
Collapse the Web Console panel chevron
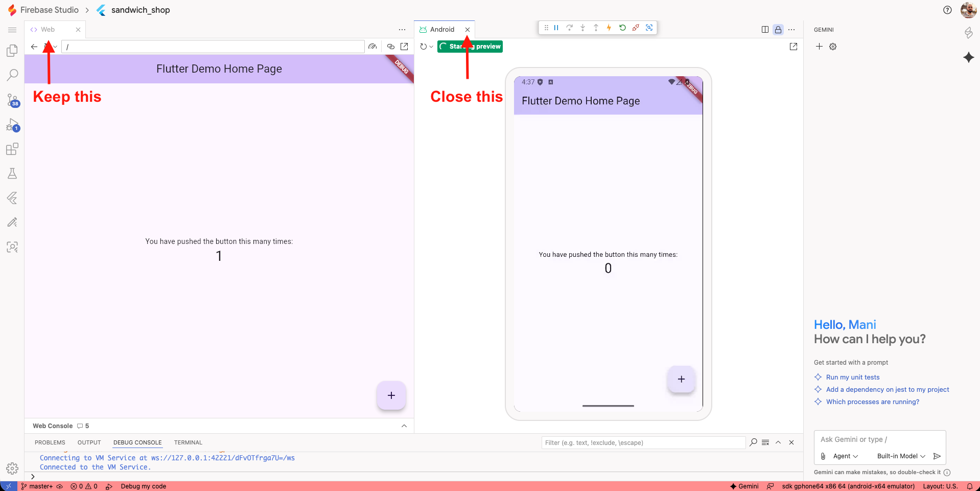pyautogui.click(x=404, y=426)
